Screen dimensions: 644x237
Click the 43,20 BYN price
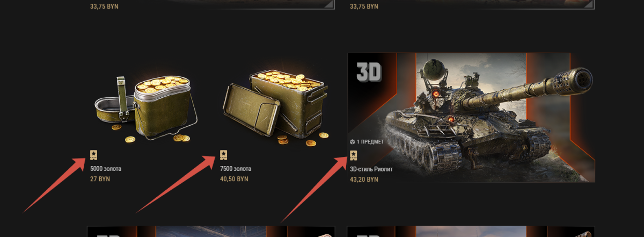pyautogui.click(x=364, y=179)
